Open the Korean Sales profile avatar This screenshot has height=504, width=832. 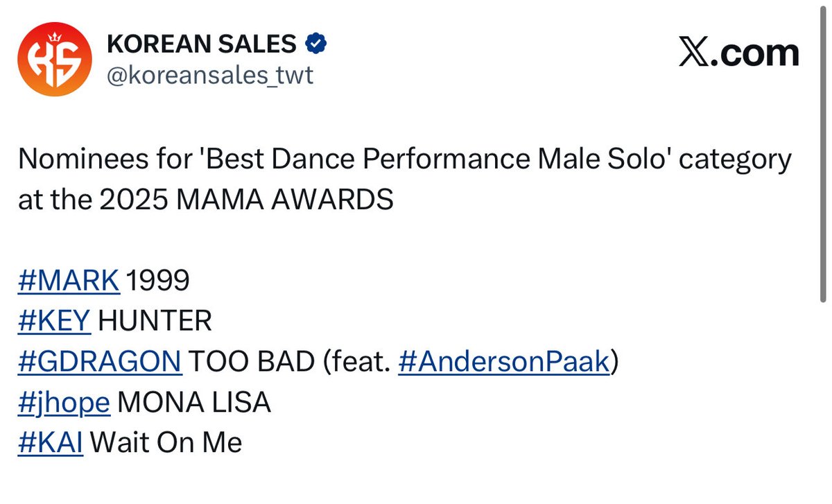(x=54, y=62)
